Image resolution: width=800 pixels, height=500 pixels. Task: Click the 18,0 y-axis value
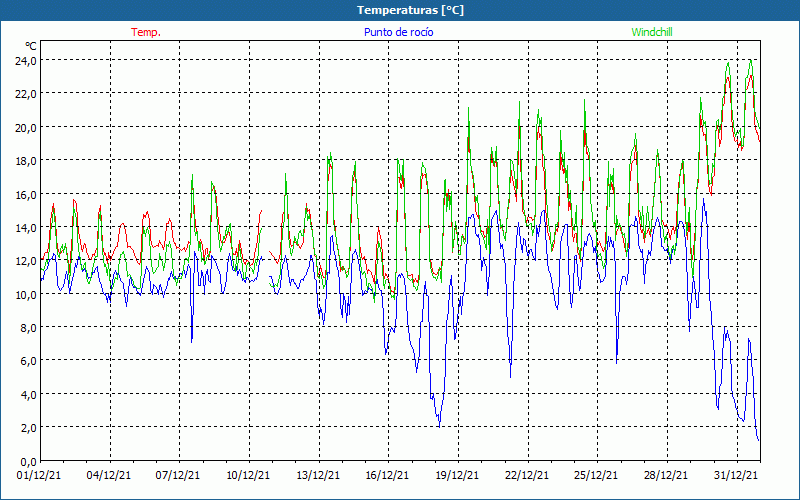click(26, 161)
